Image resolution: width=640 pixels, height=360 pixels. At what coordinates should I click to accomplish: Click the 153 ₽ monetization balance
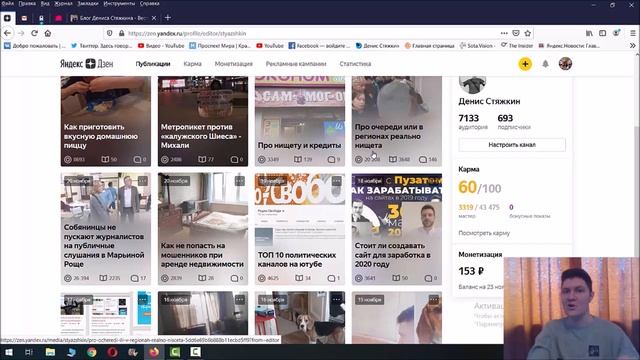471,271
